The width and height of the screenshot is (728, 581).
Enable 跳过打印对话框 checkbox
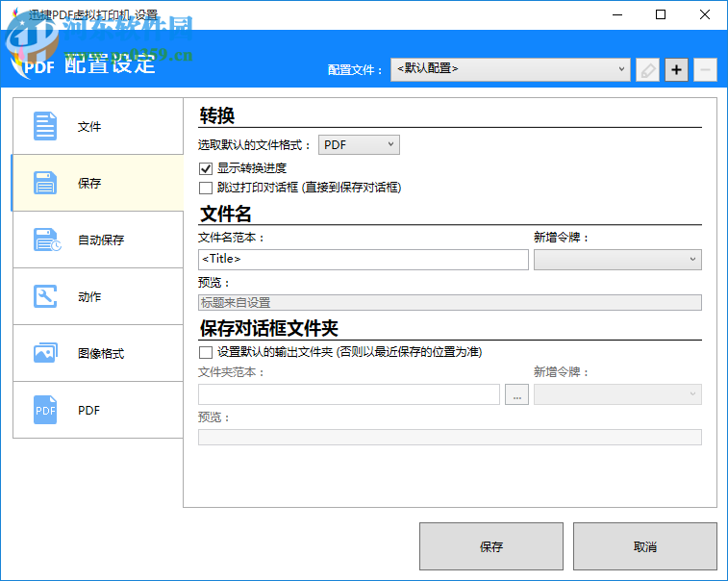pyautogui.click(x=206, y=188)
